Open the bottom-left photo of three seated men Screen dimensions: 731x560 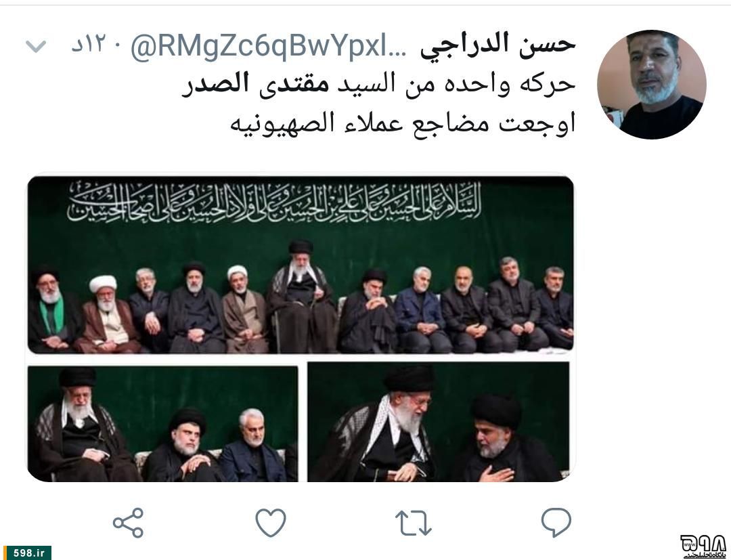pos(162,423)
